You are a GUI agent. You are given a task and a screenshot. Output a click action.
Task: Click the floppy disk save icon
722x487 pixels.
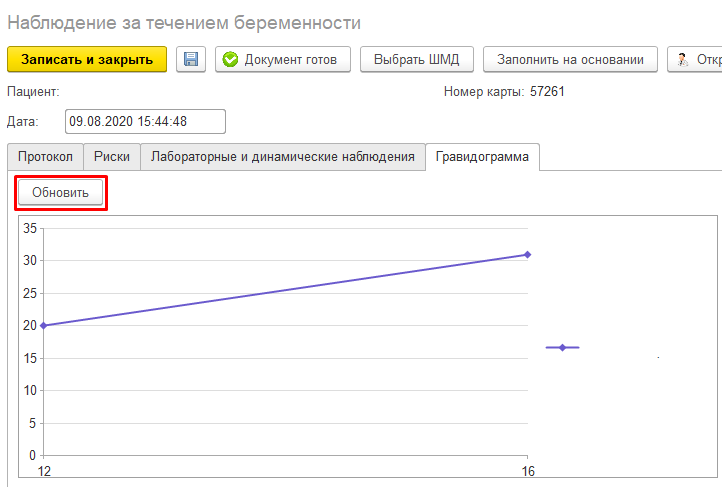tap(191, 59)
